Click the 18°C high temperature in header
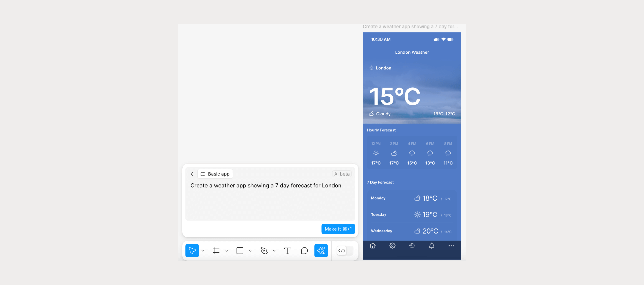 438,114
